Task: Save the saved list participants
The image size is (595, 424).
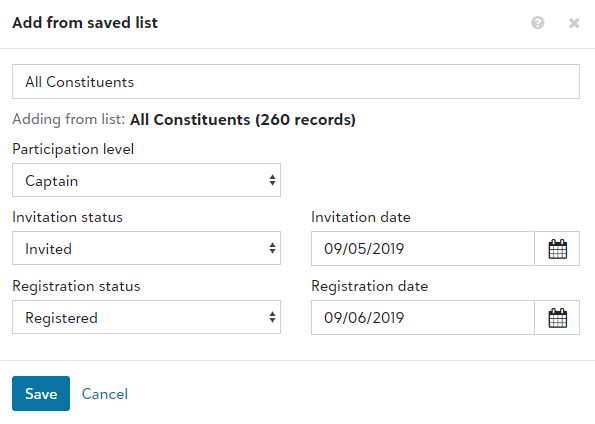Action: point(41,394)
